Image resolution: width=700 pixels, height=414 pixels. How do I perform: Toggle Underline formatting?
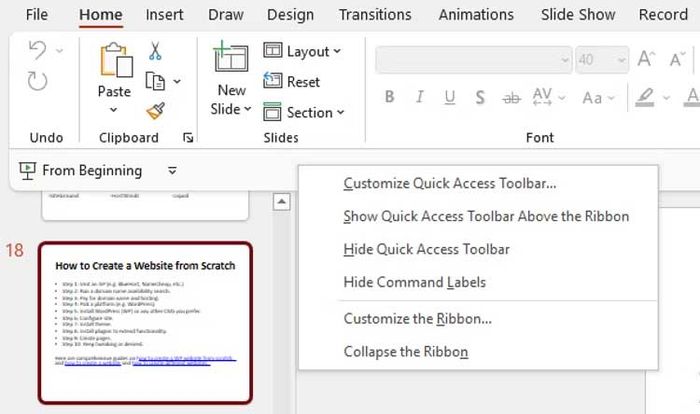[x=450, y=97]
